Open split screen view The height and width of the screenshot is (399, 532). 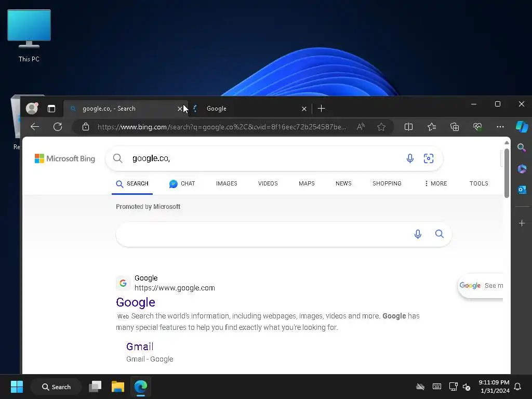coord(408,127)
